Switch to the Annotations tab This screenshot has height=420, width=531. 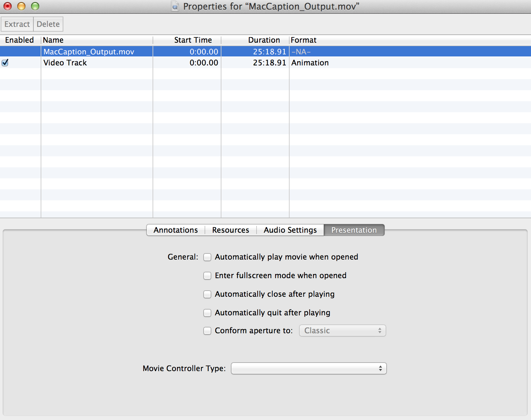point(176,230)
